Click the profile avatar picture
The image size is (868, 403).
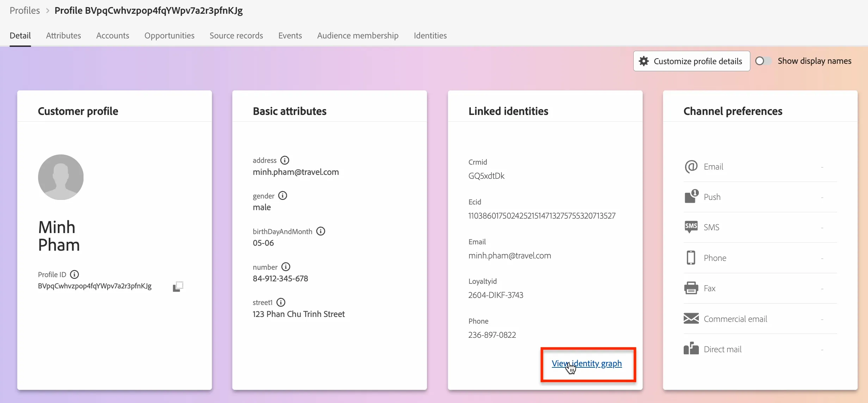click(61, 177)
